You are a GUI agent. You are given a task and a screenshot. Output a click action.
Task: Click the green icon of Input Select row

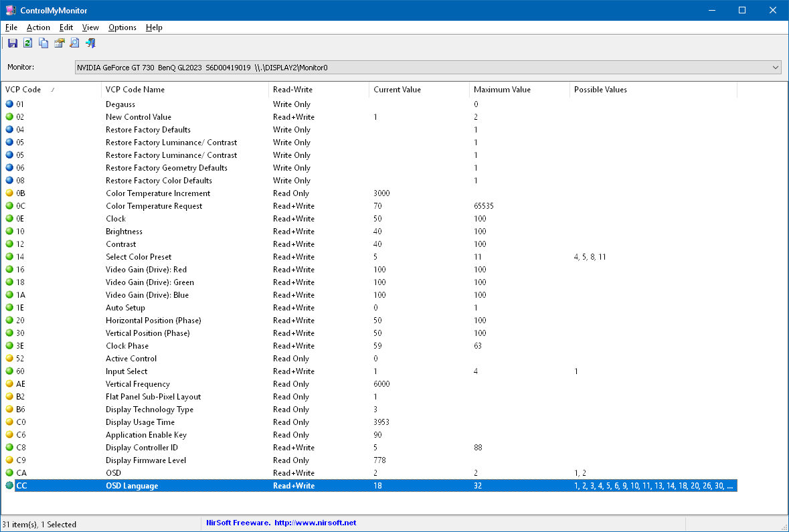tap(9, 371)
